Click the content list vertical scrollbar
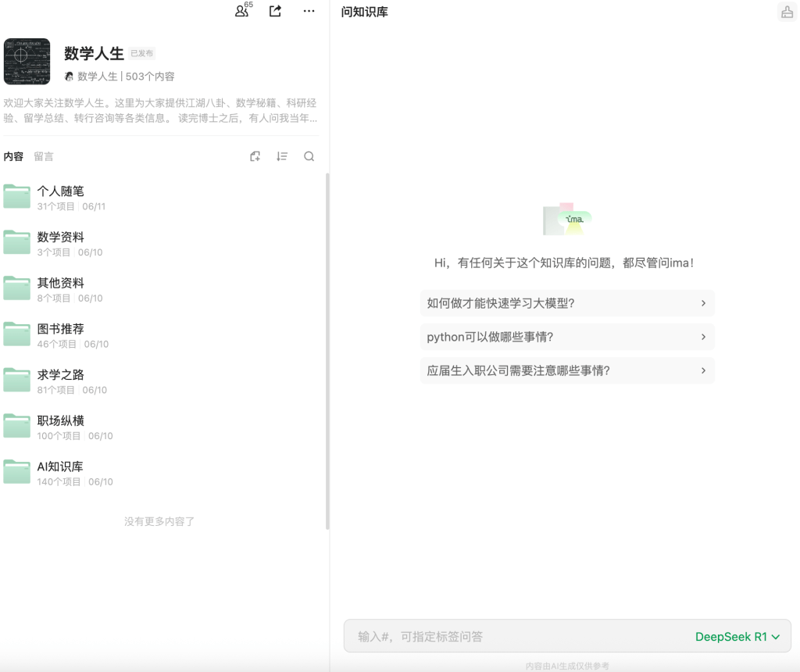 click(x=327, y=352)
